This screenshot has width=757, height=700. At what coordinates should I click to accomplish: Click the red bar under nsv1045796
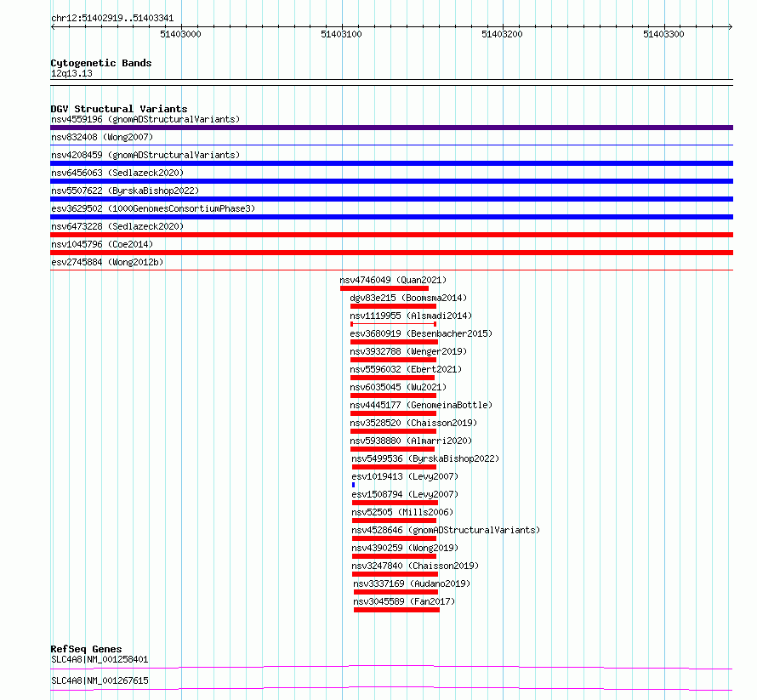tap(391, 253)
